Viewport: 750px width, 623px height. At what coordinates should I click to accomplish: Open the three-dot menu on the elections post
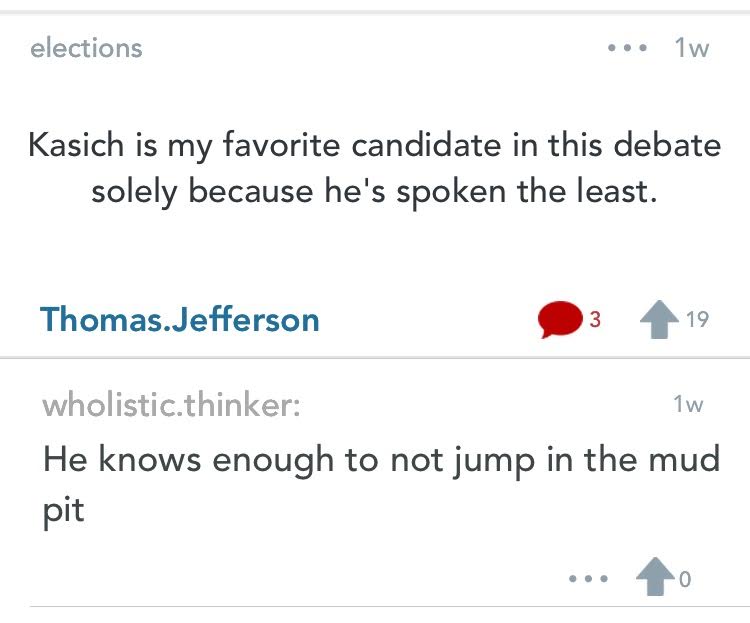coord(628,48)
